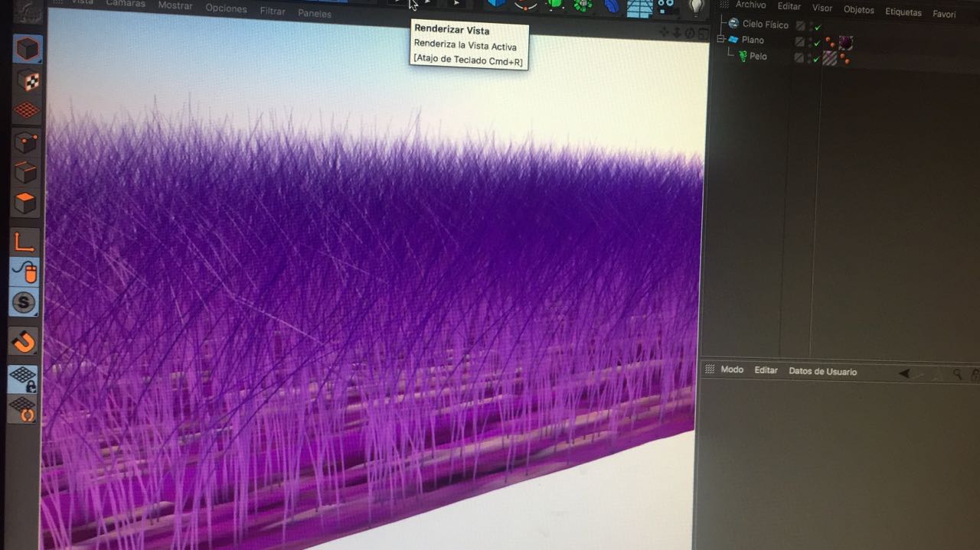Open Modo menu in Attribute Manager
This screenshot has height=550, width=980.
tap(732, 369)
